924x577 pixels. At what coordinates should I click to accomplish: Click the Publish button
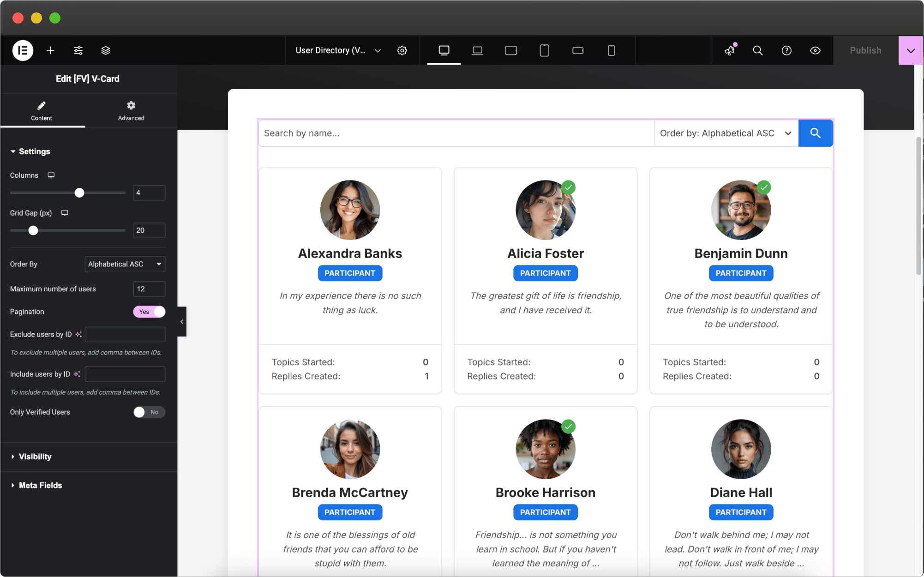click(866, 50)
